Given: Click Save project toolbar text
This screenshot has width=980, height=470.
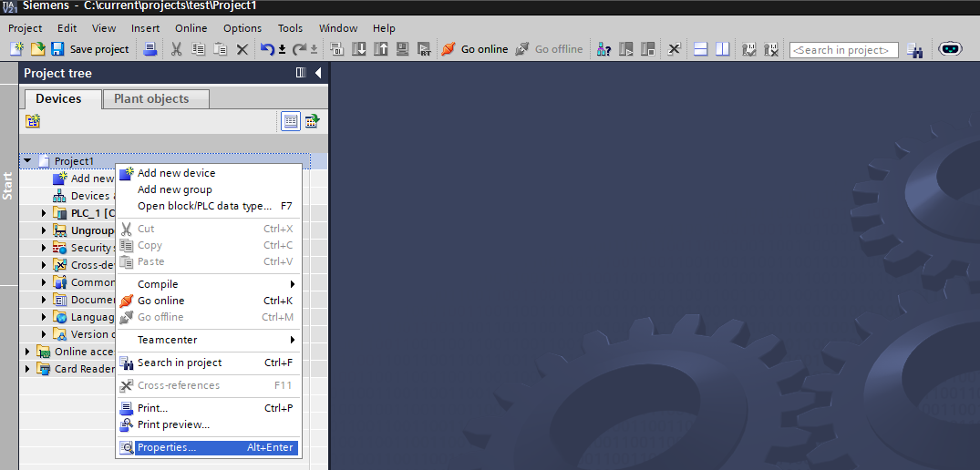Looking at the screenshot, I should [x=98, y=49].
